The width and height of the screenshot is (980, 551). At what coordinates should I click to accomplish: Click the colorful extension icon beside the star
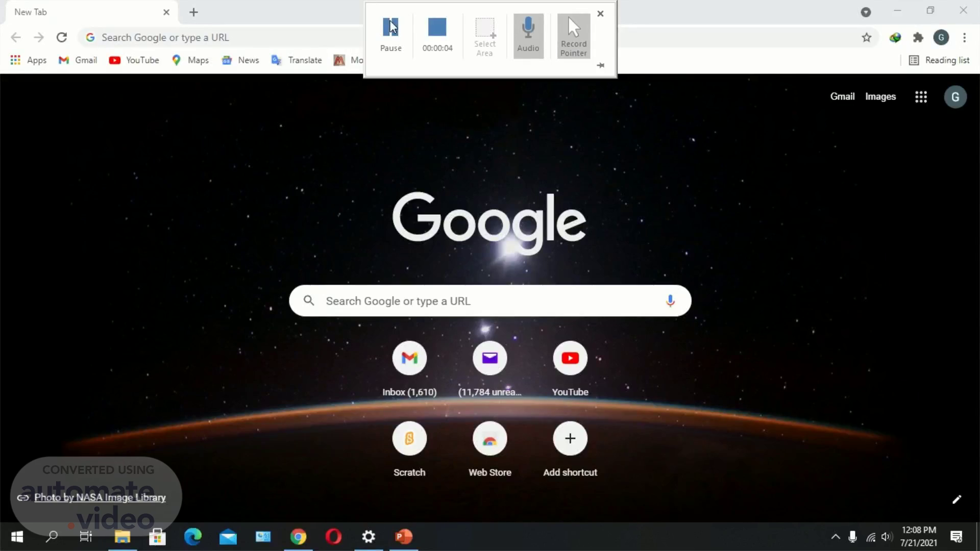[895, 37]
